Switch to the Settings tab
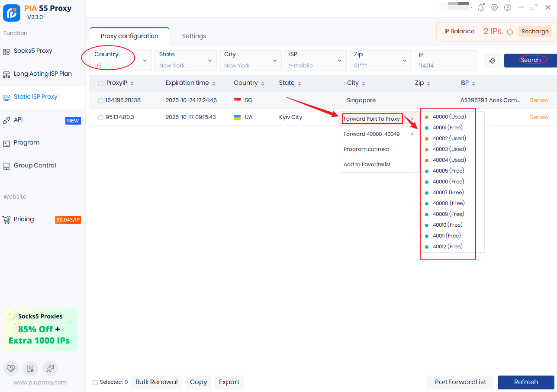This screenshot has width=557, height=392. pos(194,36)
